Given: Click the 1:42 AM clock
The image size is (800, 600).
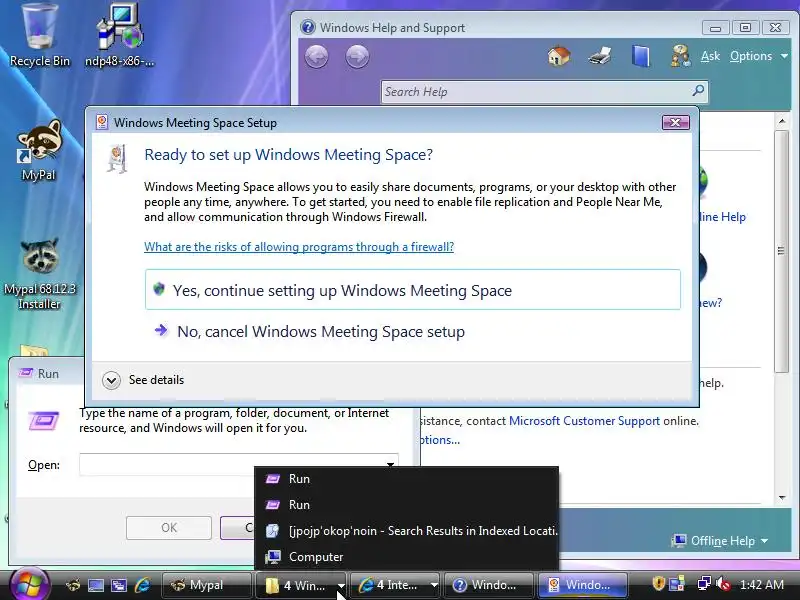Looking at the screenshot, I should [762, 585].
